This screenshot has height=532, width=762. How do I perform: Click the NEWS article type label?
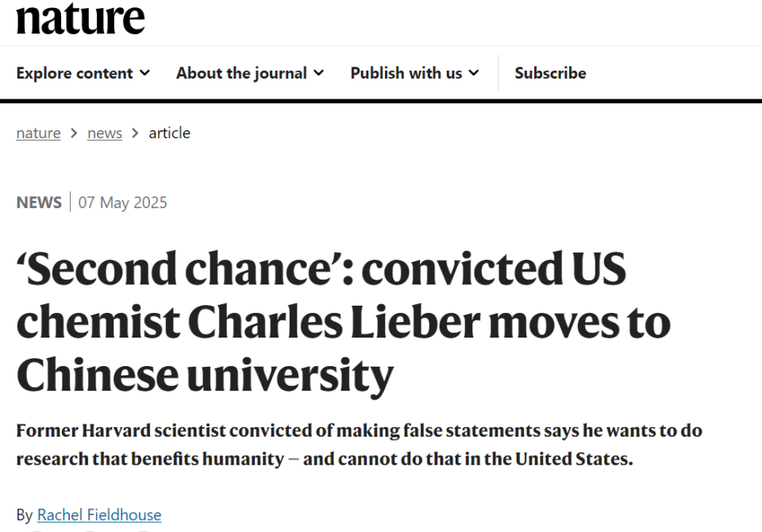pyautogui.click(x=39, y=202)
